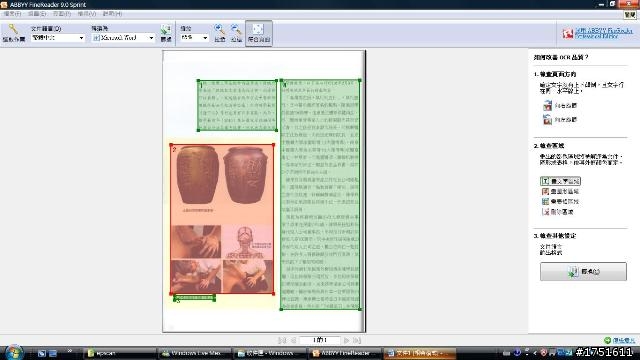The image size is (640, 360).
Task: Switch to the Word document taskbar button
Action: click(x=420, y=353)
